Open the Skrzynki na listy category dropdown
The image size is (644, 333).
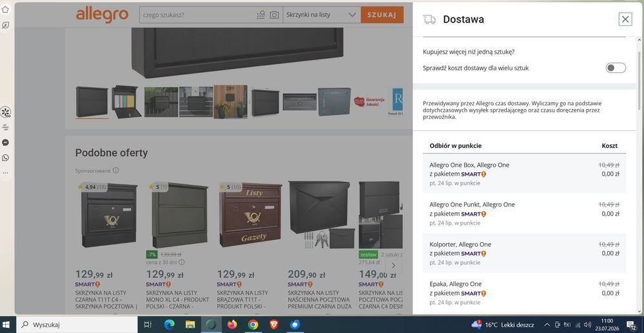tap(321, 15)
